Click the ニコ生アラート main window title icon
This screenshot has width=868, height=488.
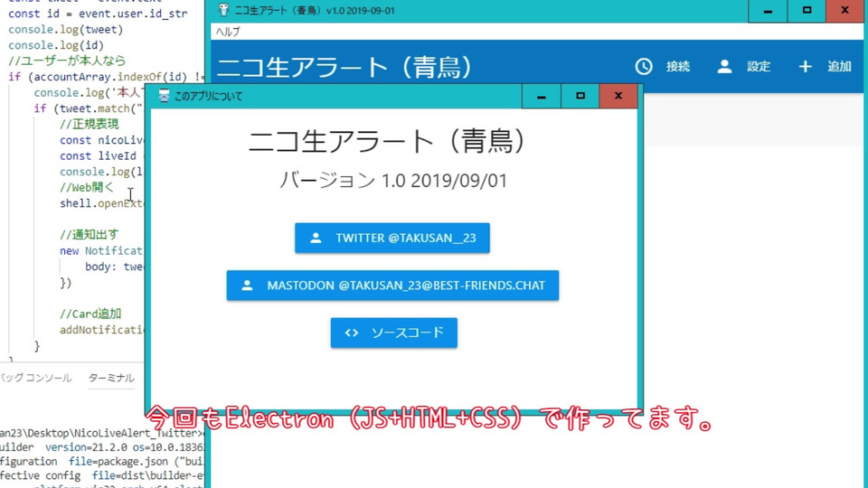223,10
